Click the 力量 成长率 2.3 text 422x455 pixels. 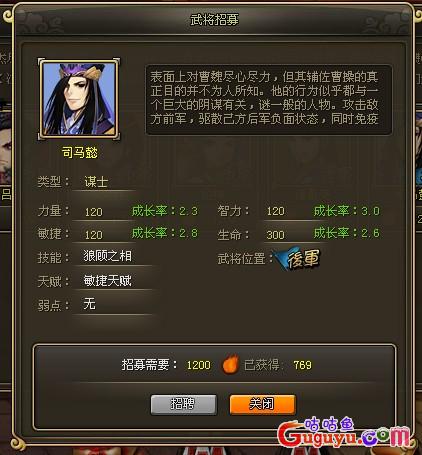(165, 211)
